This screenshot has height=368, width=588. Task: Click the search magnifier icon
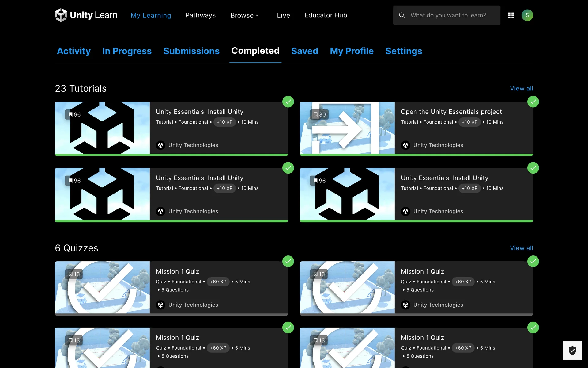(x=402, y=15)
